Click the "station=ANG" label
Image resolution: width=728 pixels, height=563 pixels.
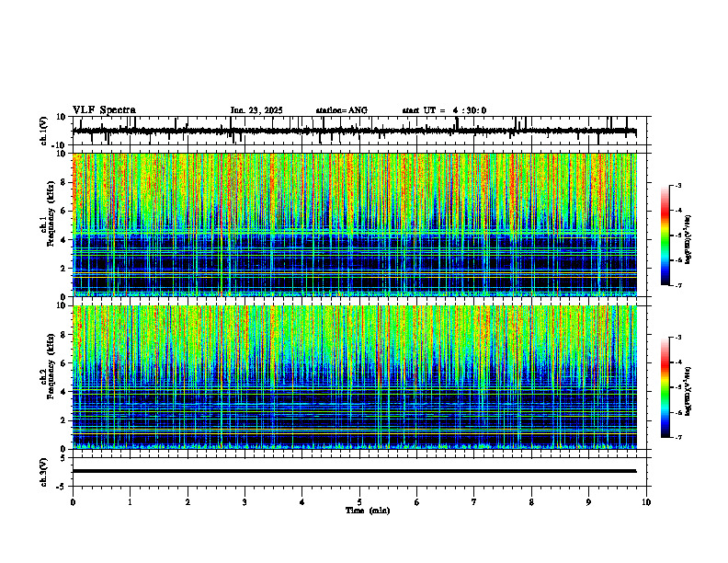pos(342,110)
